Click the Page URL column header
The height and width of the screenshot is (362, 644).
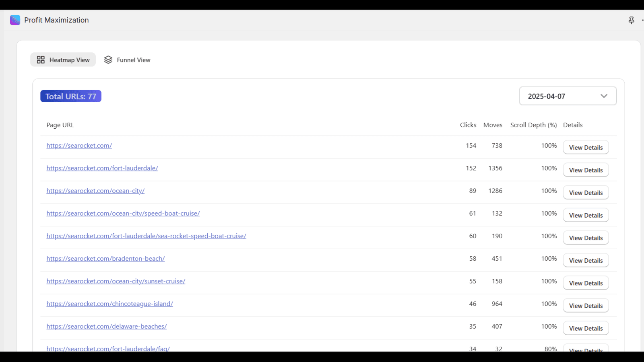click(x=60, y=125)
